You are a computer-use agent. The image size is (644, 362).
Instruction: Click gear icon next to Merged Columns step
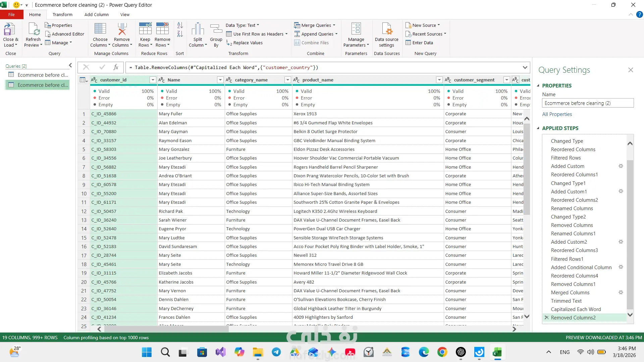[621, 292]
